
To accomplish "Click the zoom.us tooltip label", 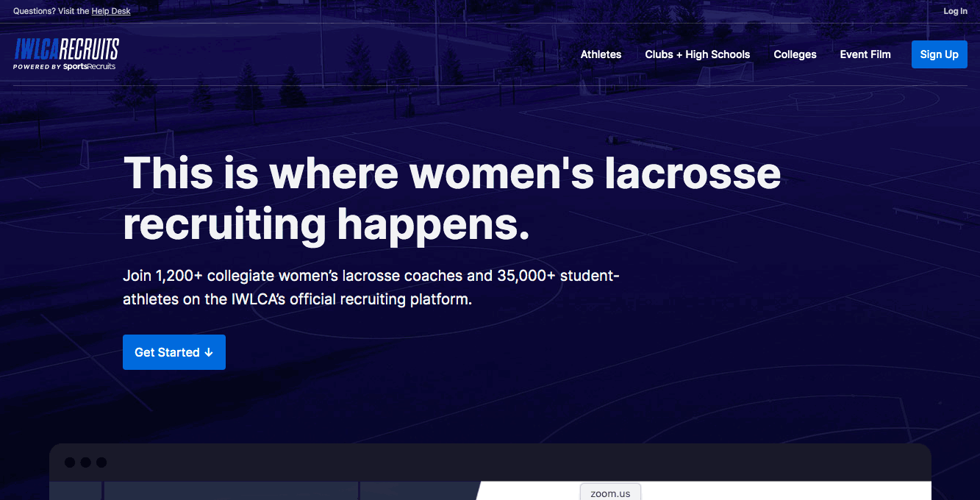I will point(610,493).
